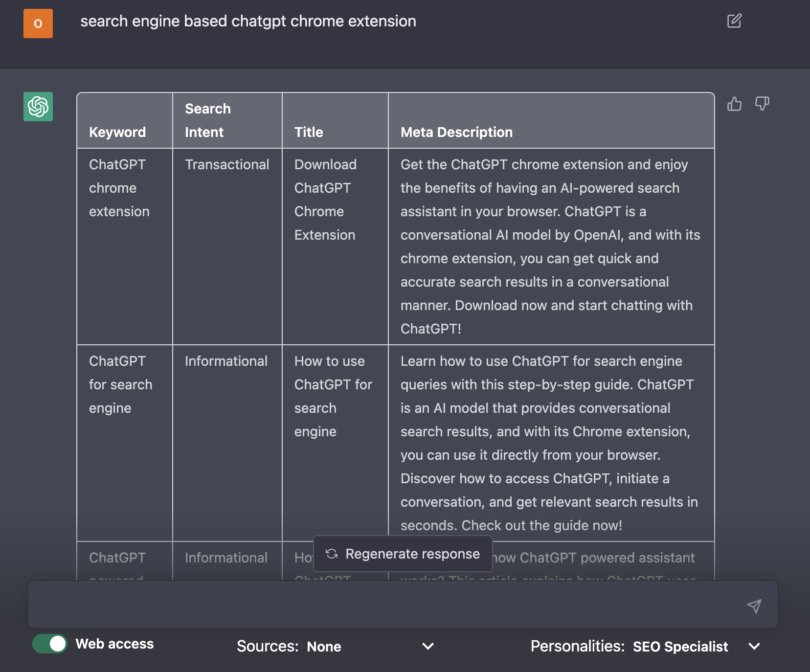Select the 'SEO Specialist' personality value
The image size is (810, 672).
coord(680,647)
